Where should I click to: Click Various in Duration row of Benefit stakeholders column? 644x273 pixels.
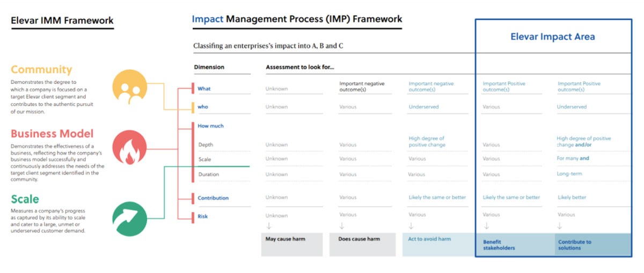491,174
